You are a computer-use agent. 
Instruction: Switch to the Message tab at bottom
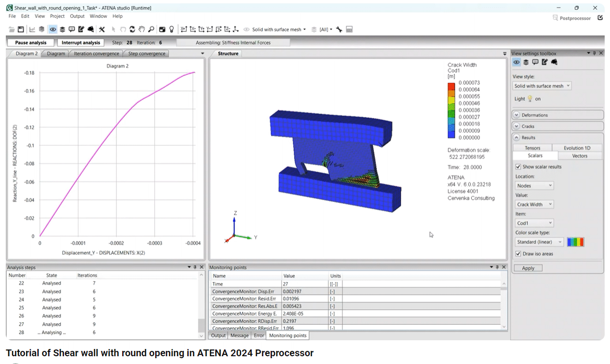[240, 335]
